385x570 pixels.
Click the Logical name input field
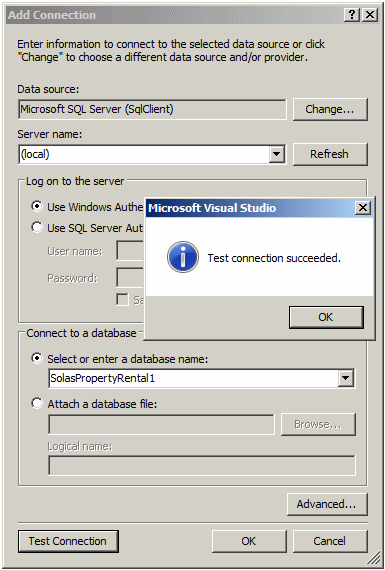click(x=202, y=465)
